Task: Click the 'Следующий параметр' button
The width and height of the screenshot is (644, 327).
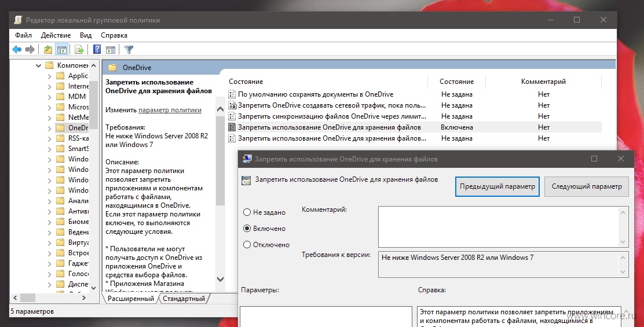Action: point(587,187)
